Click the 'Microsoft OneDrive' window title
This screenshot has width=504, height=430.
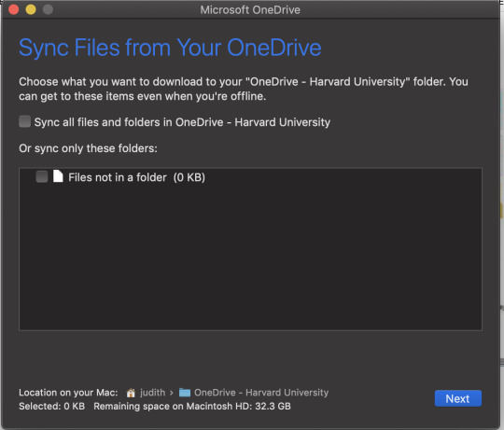pos(250,10)
